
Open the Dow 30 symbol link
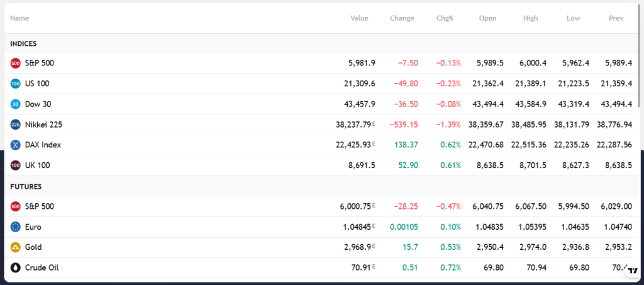[x=38, y=104]
